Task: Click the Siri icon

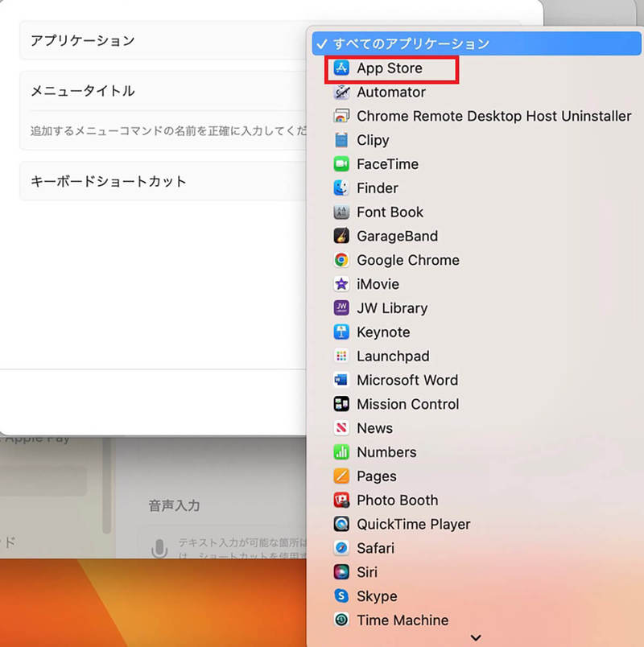Action: point(341,572)
